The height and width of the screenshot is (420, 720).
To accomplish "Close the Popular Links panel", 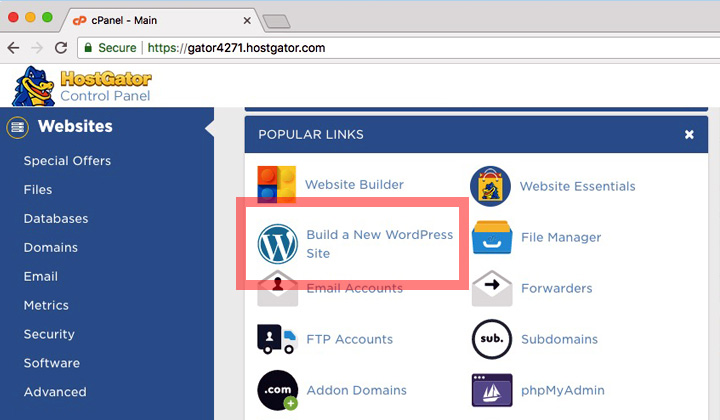I will (x=689, y=134).
